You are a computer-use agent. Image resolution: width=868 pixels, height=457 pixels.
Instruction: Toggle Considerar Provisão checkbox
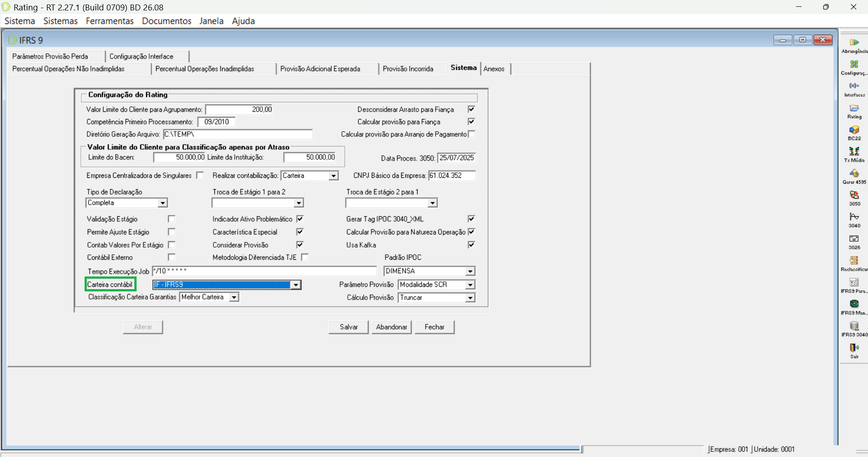pos(299,245)
